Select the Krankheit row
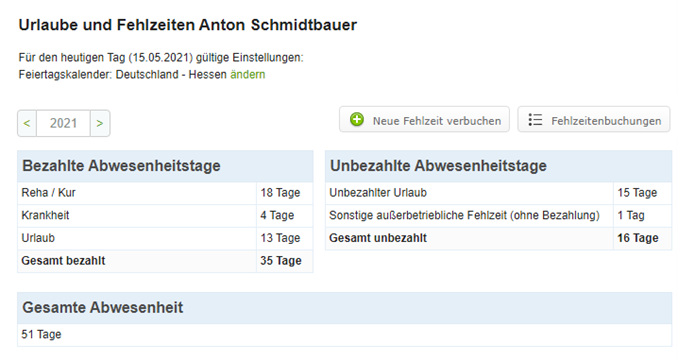The width and height of the screenshot is (678, 361). pyautogui.click(x=165, y=215)
